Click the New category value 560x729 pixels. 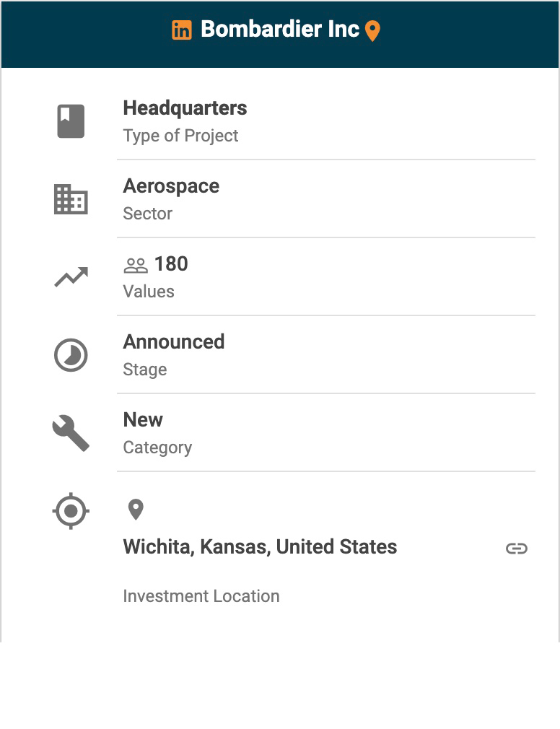click(143, 420)
